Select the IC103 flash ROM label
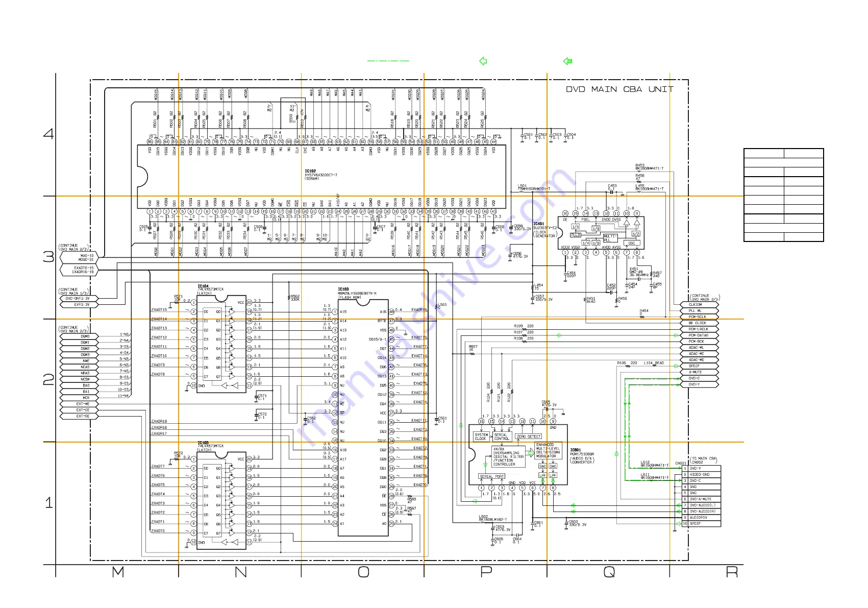868x608 pixels. click(x=357, y=293)
